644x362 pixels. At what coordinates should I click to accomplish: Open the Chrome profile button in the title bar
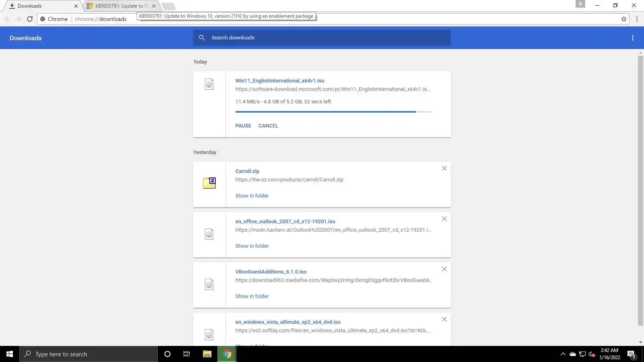pyautogui.click(x=580, y=4)
